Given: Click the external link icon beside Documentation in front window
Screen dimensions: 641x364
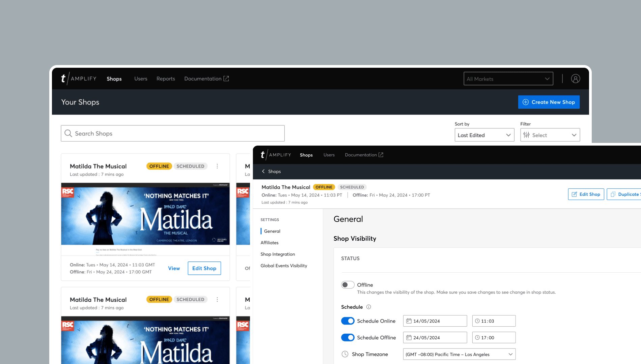Looking at the screenshot, I should [381, 155].
